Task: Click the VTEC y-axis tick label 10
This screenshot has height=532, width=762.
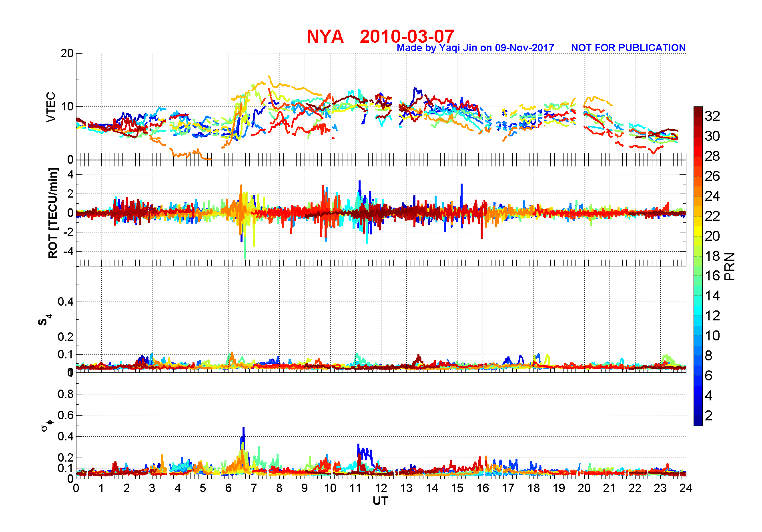Action: pos(67,106)
